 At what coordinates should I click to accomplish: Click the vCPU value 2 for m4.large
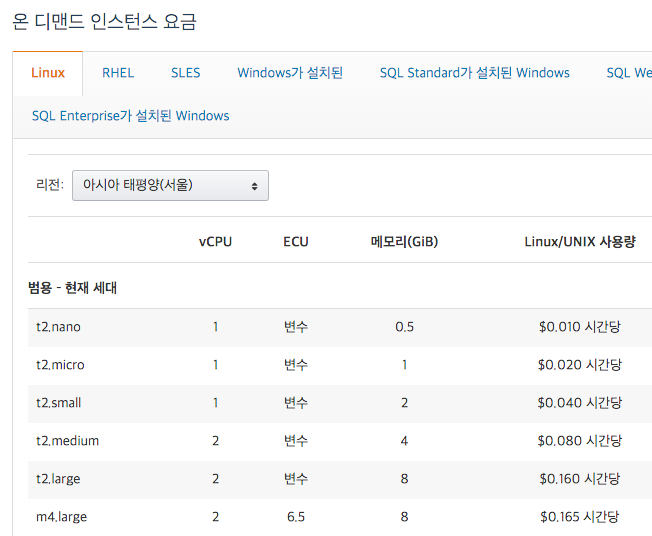215,517
